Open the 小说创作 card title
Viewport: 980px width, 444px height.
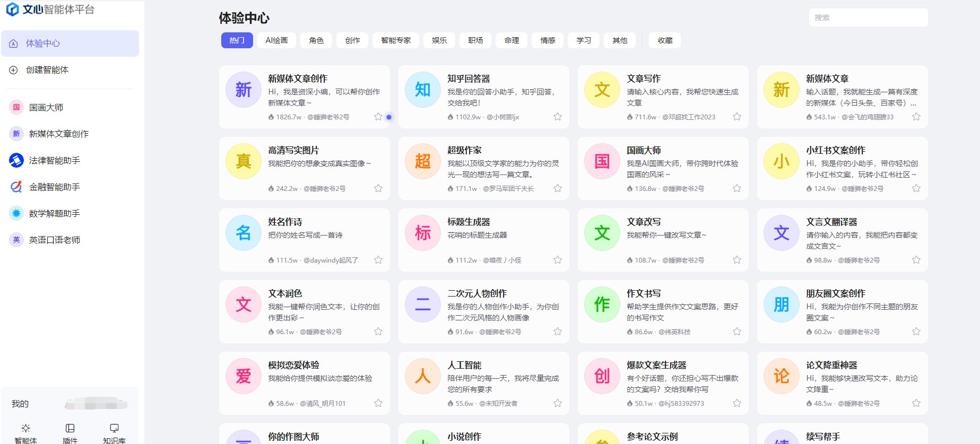pyautogui.click(x=464, y=437)
